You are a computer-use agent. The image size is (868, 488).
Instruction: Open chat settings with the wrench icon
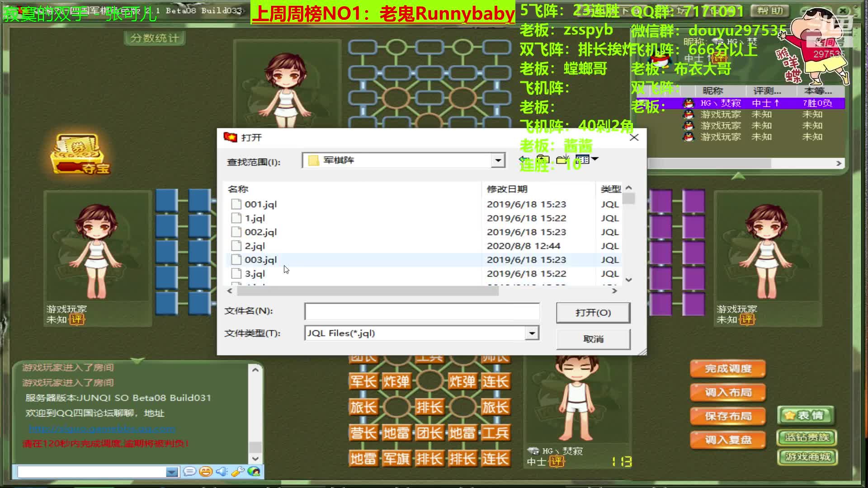click(237, 471)
